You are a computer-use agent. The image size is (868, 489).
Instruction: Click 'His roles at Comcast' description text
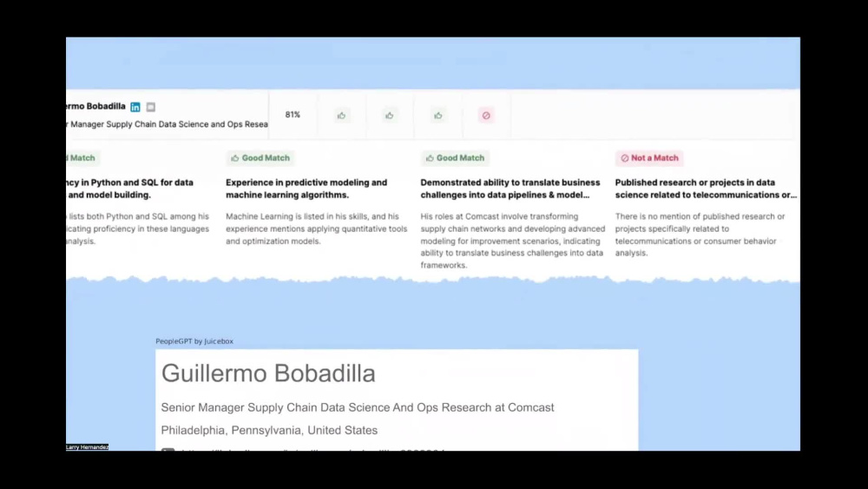[x=513, y=241]
